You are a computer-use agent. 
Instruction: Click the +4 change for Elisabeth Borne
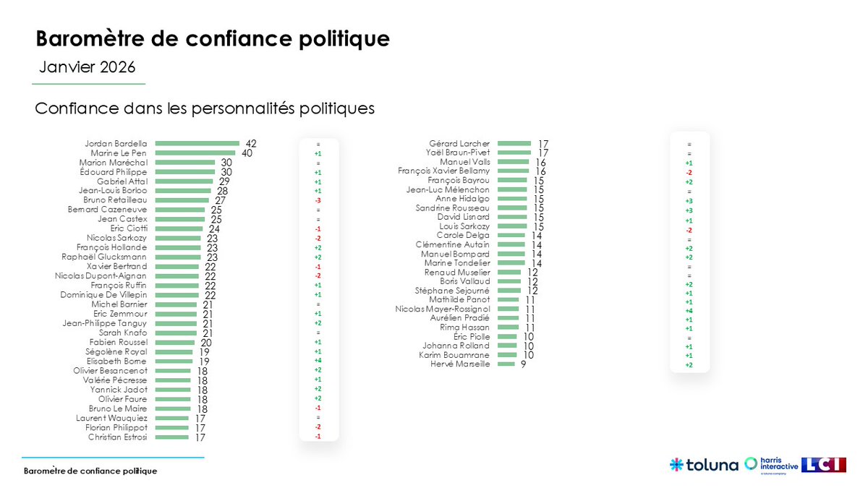tap(318, 360)
